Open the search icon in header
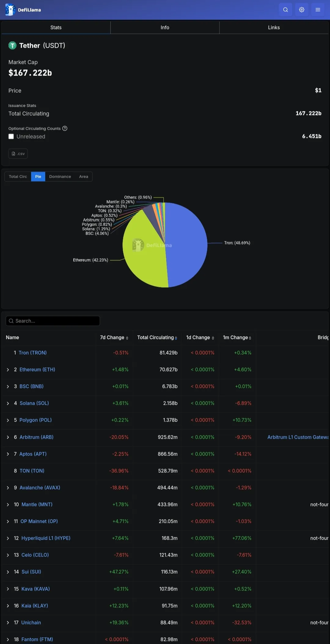The width and height of the screenshot is (330, 644). click(x=285, y=10)
